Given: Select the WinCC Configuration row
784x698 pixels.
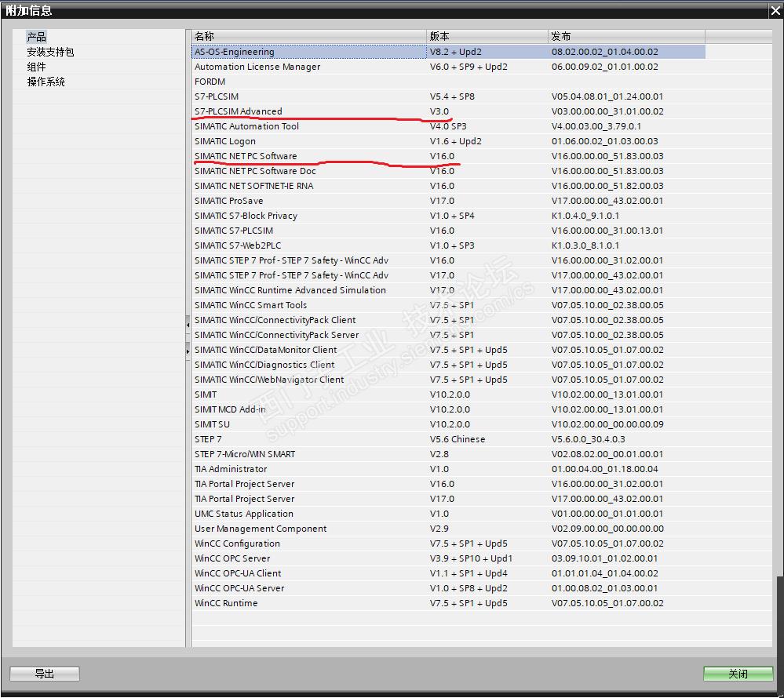Looking at the screenshot, I should click(x=448, y=543).
